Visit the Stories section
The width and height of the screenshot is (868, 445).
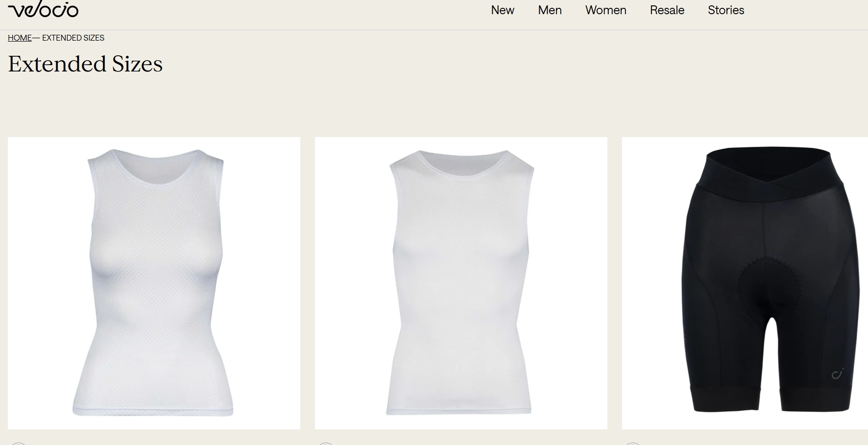click(725, 10)
